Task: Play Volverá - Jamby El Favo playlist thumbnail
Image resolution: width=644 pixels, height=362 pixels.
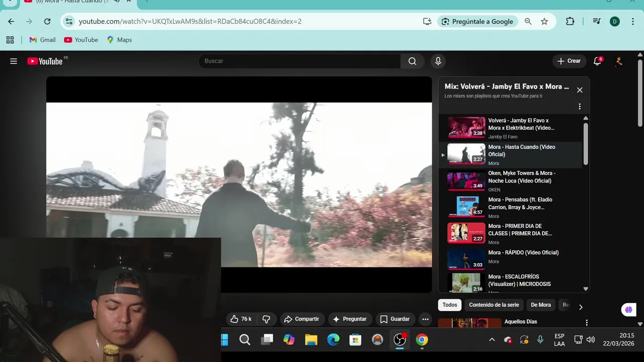Action: (x=466, y=127)
